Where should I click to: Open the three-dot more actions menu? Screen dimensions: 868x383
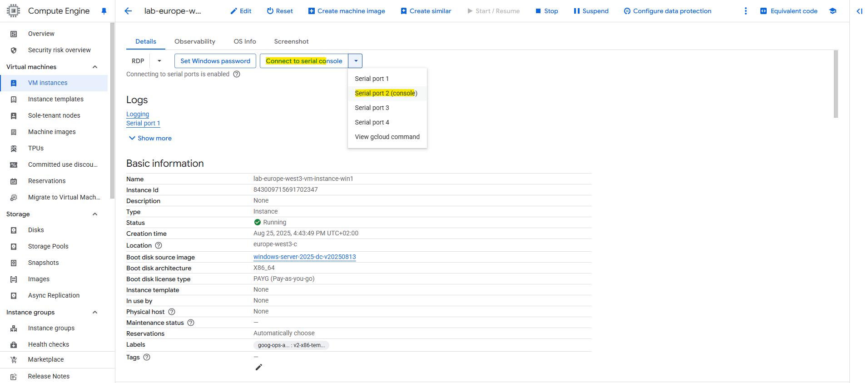tap(745, 11)
